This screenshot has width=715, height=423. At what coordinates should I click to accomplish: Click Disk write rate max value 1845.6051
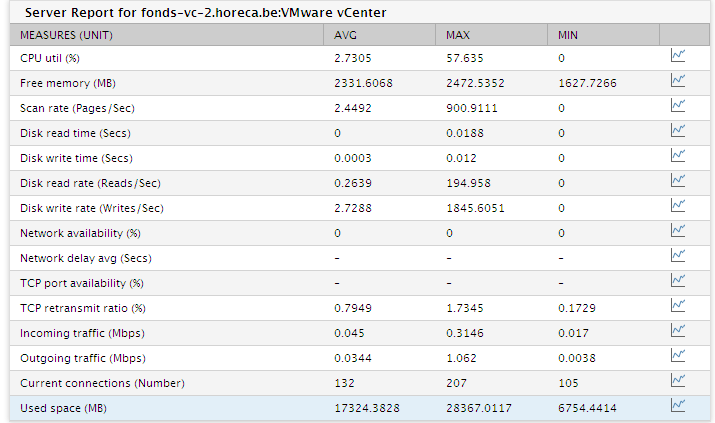(x=475, y=208)
